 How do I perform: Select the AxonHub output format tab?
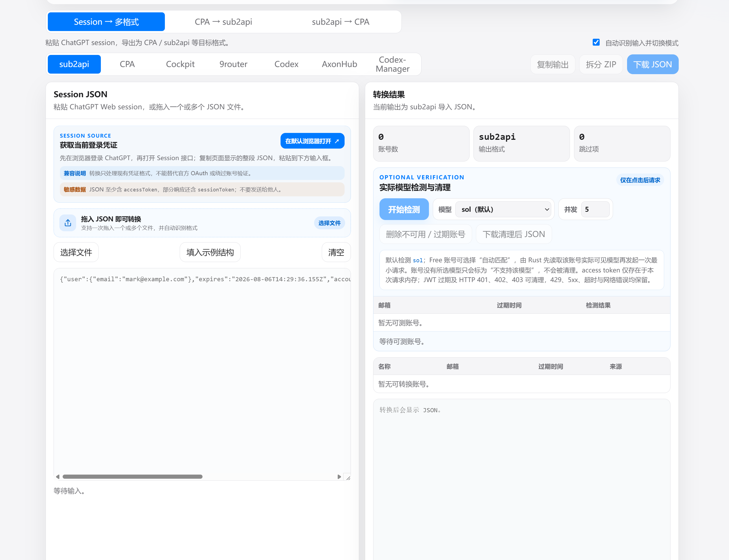tap(339, 64)
